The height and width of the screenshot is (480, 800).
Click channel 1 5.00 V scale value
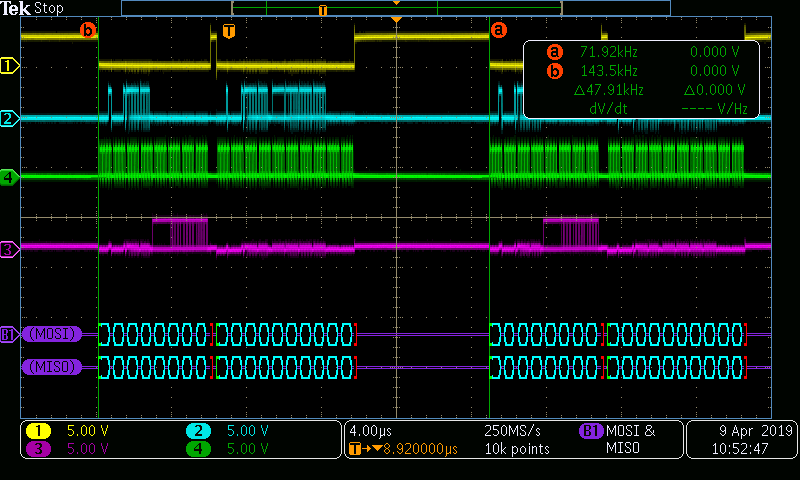[88, 431]
